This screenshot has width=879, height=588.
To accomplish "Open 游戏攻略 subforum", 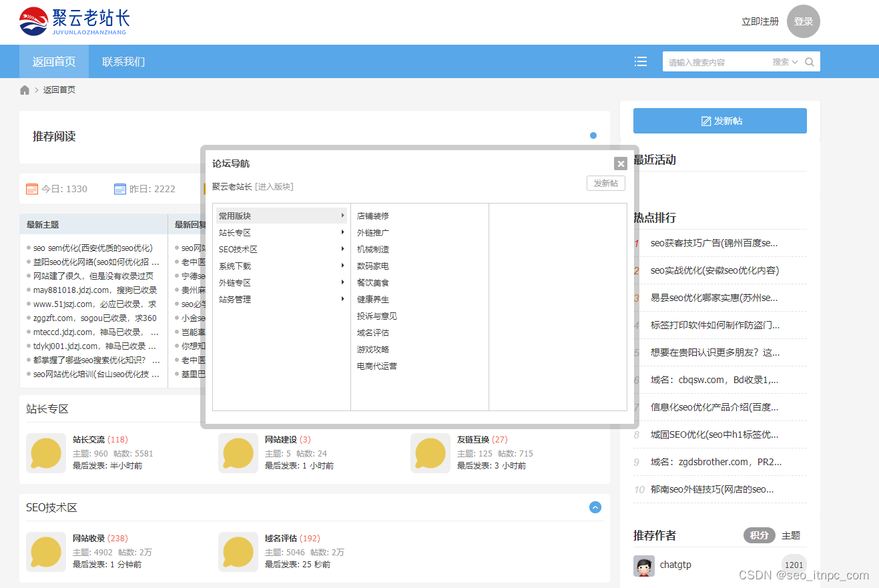I will 373,349.
